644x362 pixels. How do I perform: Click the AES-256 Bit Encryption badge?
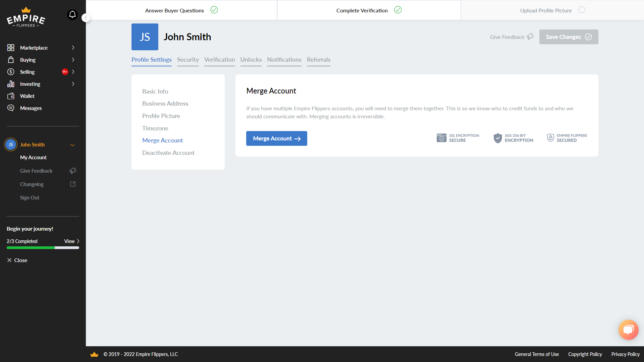click(513, 138)
